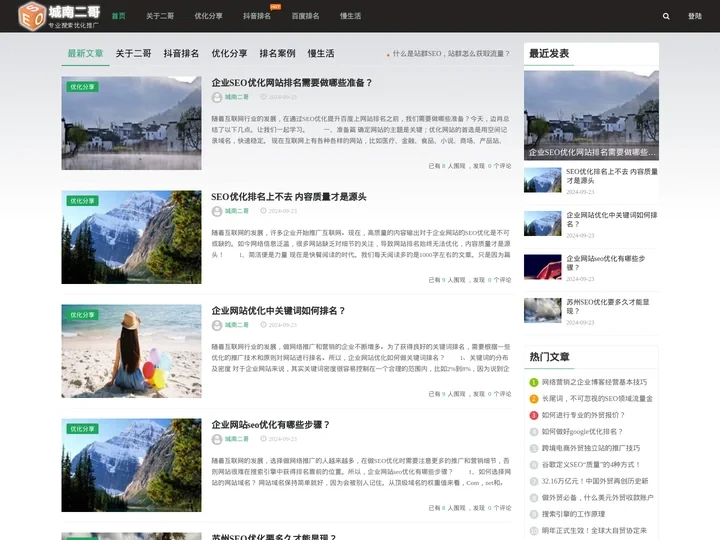The width and height of the screenshot is (720, 540).
Task: Open 百度排名 in the top navigation
Action: point(305,16)
